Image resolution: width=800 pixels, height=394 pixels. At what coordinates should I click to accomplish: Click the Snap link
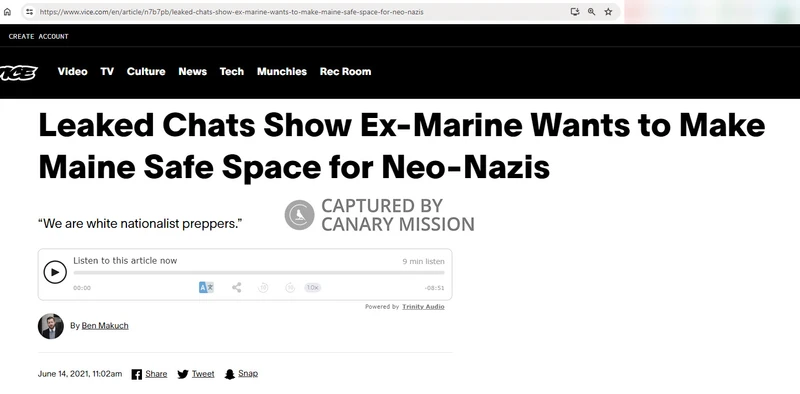click(x=248, y=374)
